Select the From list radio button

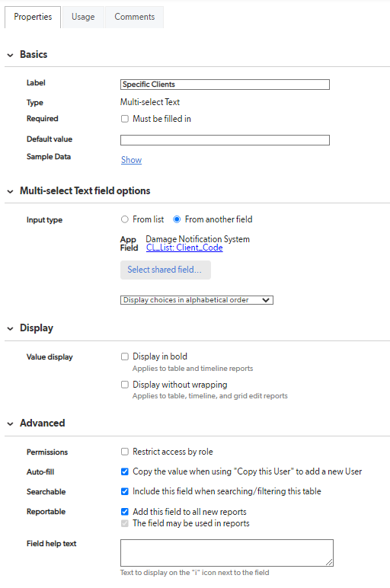tap(124, 219)
